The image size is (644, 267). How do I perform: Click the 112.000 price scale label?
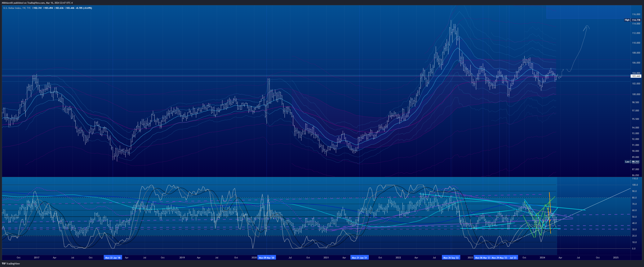[636, 33]
